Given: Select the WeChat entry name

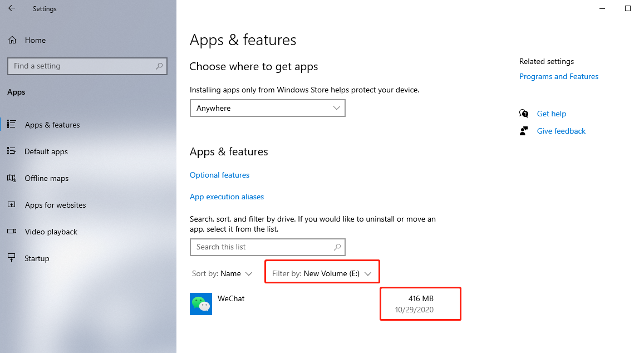Looking at the screenshot, I should coord(231,299).
